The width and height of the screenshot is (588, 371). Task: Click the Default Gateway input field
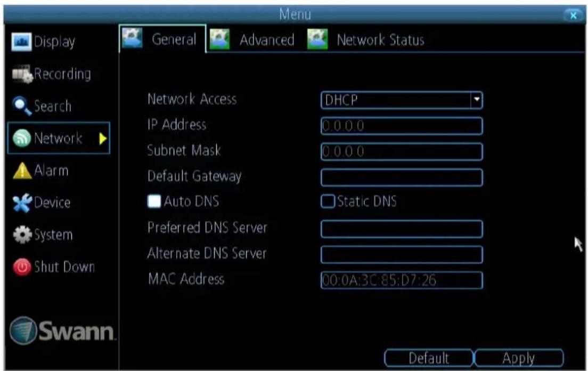point(402,178)
